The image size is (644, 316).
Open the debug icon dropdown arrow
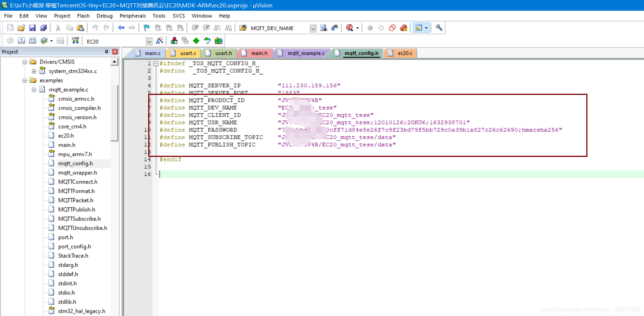tap(357, 28)
